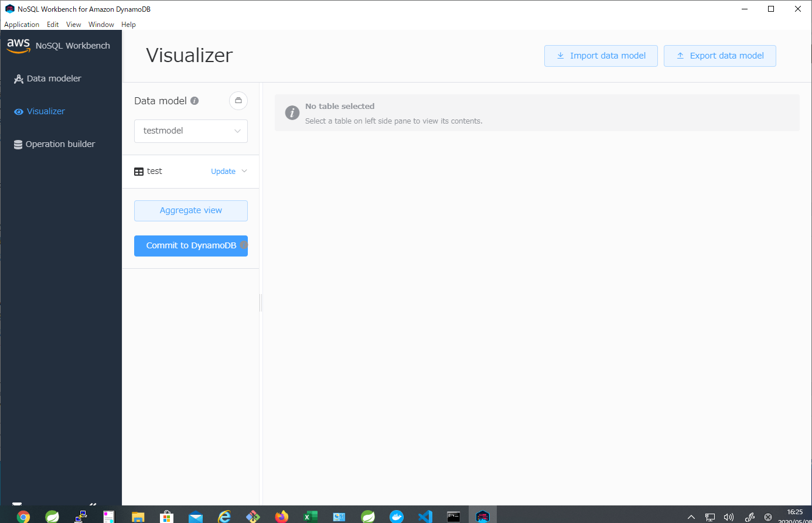Open the Application menu
Viewport: 812px width, 523px height.
pyautogui.click(x=22, y=24)
